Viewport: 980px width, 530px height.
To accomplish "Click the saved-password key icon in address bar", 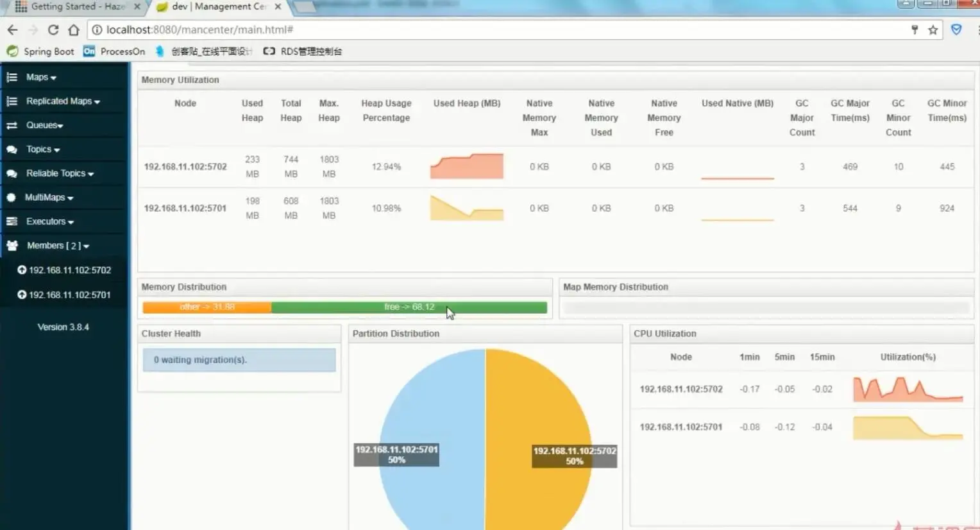I will pos(915,30).
